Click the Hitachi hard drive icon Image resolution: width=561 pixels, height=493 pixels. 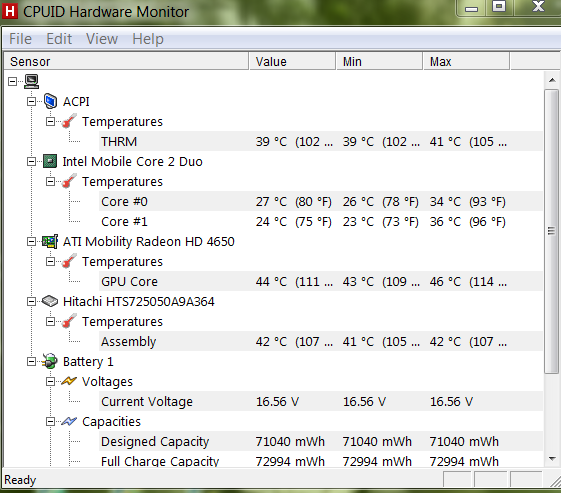point(50,301)
